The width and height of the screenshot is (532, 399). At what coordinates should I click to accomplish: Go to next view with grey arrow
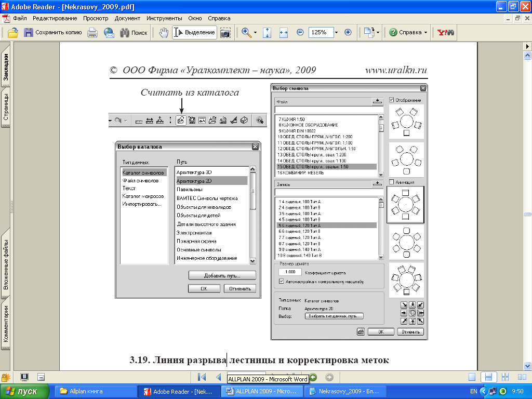click(329, 377)
